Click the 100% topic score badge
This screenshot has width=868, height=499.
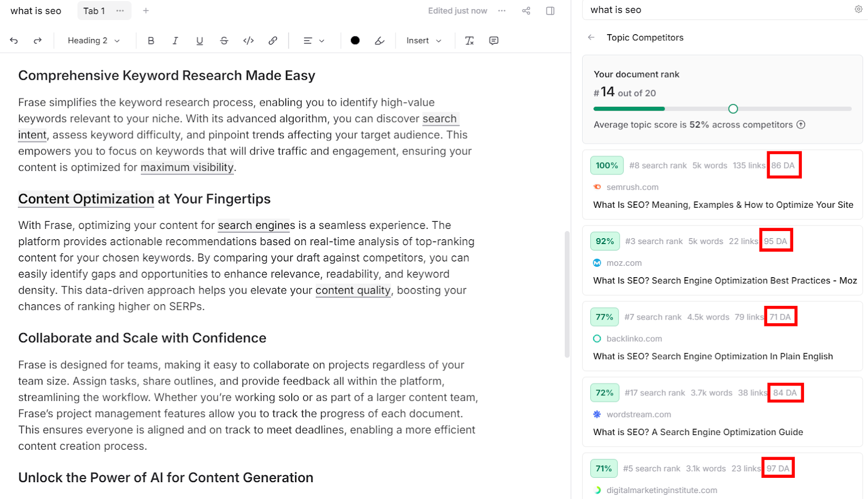point(607,165)
